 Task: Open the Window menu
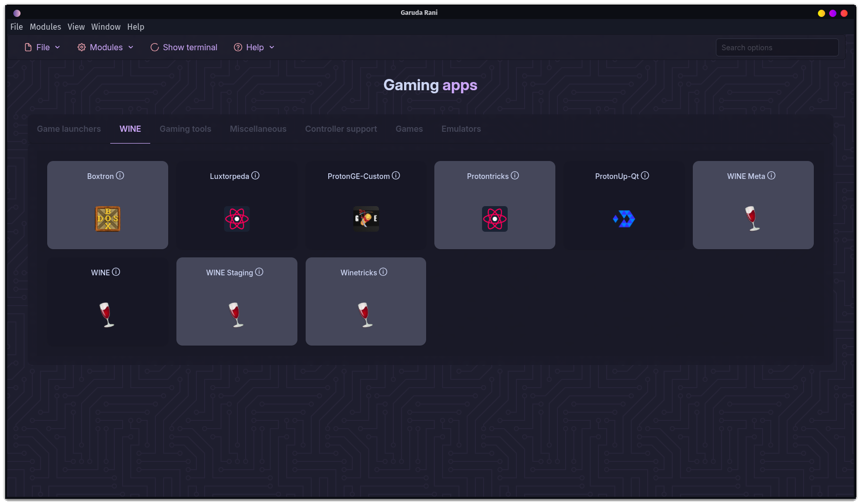coord(106,27)
